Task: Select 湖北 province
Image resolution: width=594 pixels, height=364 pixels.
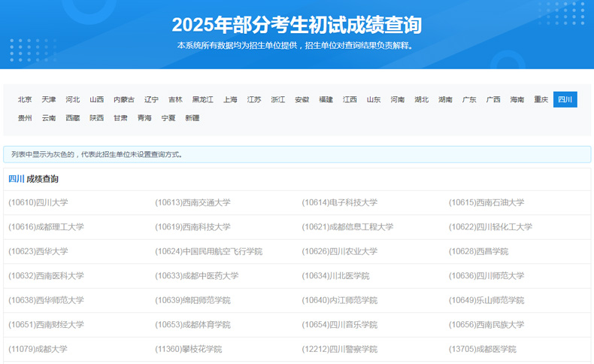Action: pos(421,99)
